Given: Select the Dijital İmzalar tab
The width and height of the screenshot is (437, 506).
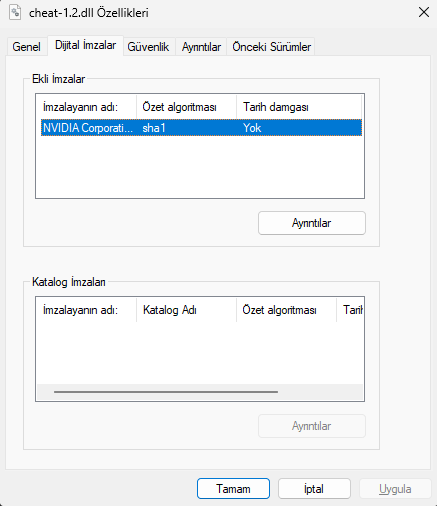Looking at the screenshot, I should click(x=86, y=45).
